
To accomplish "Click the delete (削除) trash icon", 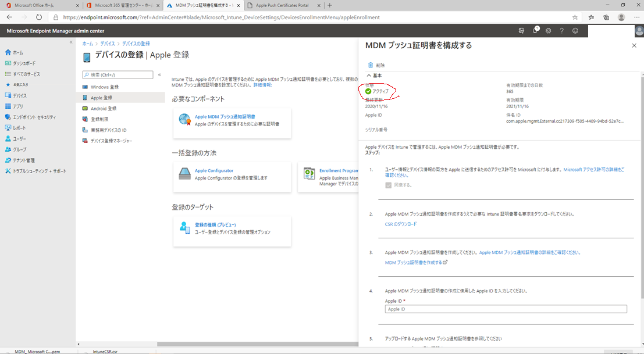I will [371, 65].
